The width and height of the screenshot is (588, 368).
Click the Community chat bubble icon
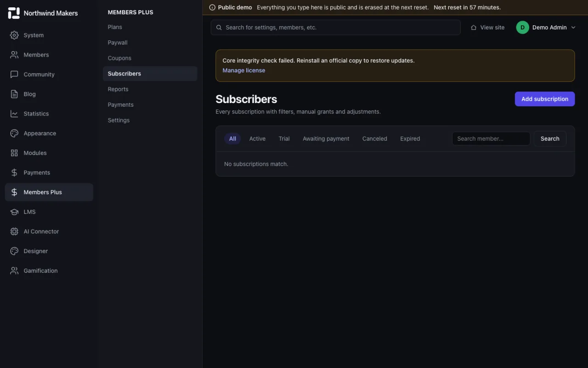click(x=14, y=75)
